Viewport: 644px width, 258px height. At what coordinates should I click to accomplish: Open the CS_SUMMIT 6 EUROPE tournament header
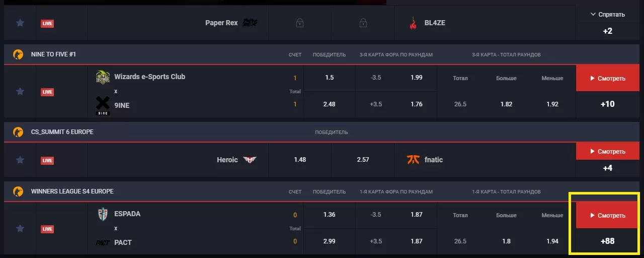pyautogui.click(x=62, y=132)
